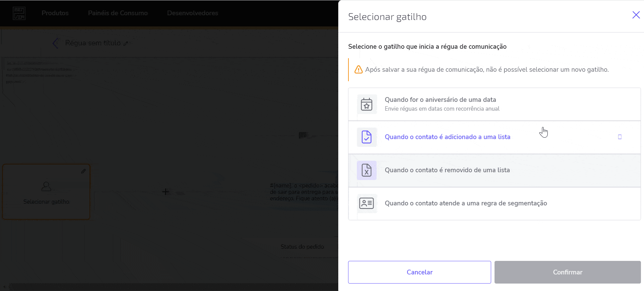Click the 'Selecionar gatilho' card label
The width and height of the screenshot is (644, 291).
[x=46, y=202]
